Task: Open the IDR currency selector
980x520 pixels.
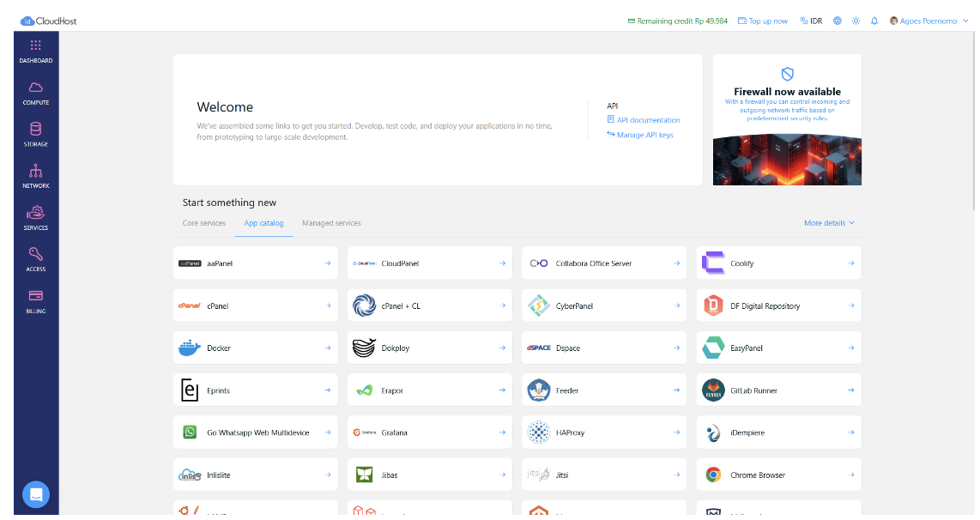Action: tap(811, 21)
